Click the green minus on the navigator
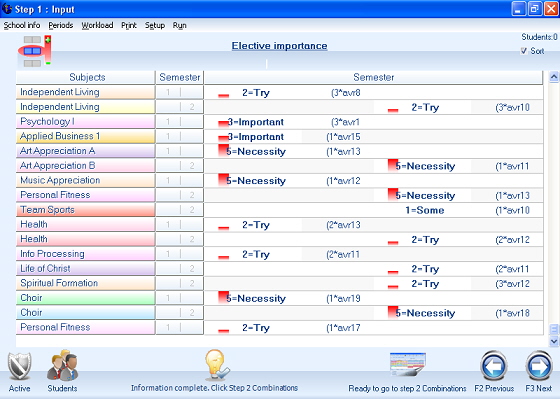This screenshot has width=560, height=399. point(48,64)
